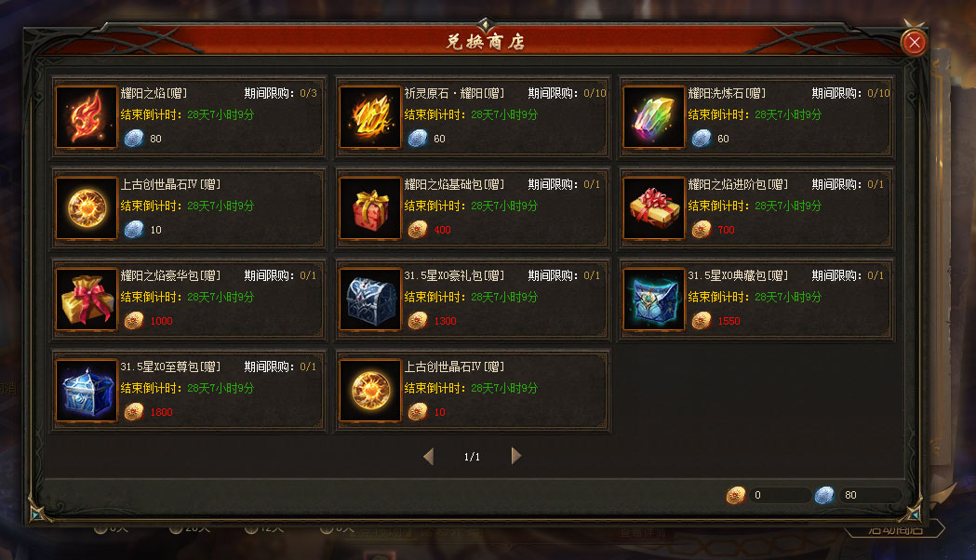Screen dimensions: 976x560
Task: Choose the 31.5星XO典藏包 blue pouch icon
Action: tap(654, 300)
